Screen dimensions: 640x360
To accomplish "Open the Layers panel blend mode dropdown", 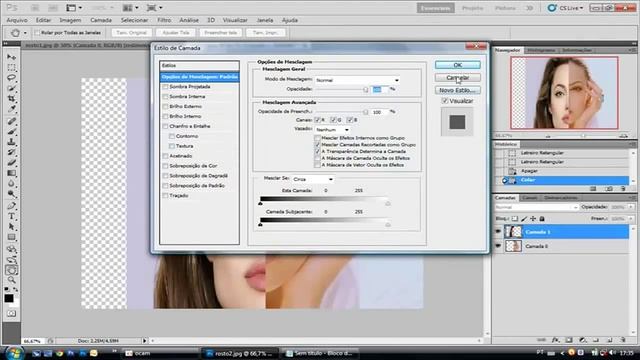I will [x=536, y=207].
